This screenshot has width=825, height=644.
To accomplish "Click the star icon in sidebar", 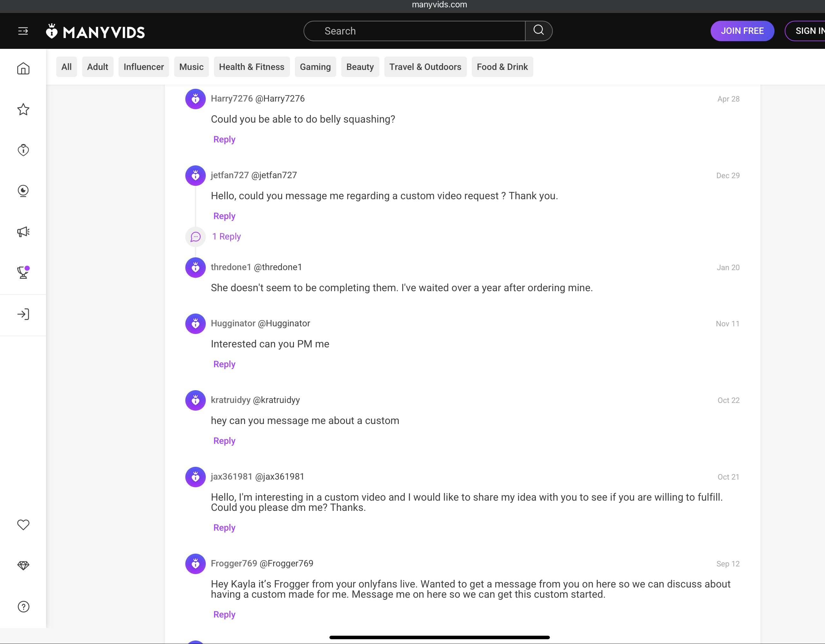I will coord(23,110).
